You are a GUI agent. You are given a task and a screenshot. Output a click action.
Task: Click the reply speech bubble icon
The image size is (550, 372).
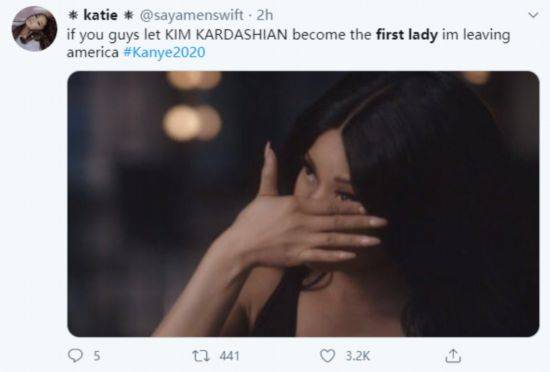click(x=75, y=356)
